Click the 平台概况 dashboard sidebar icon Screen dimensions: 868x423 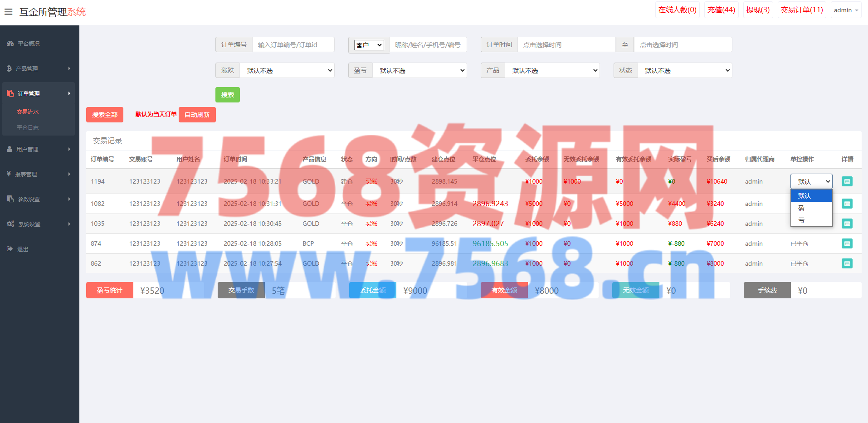coord(10,44)
